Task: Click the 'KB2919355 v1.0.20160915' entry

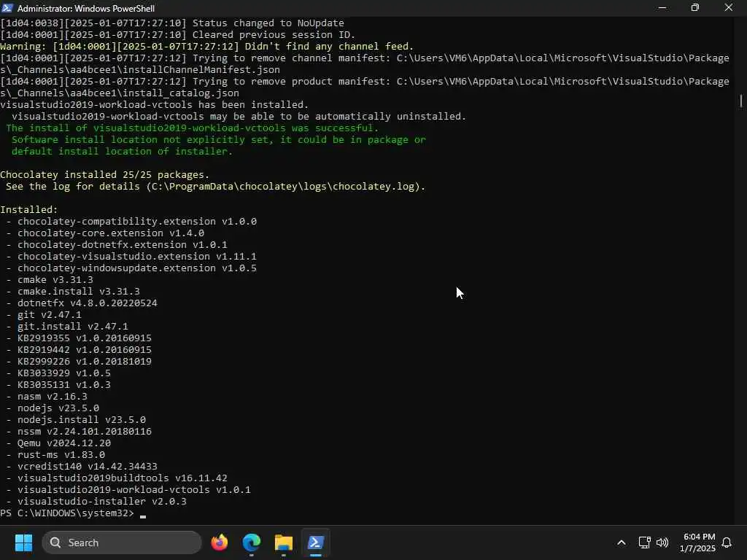Action: [x=85, y=338]
